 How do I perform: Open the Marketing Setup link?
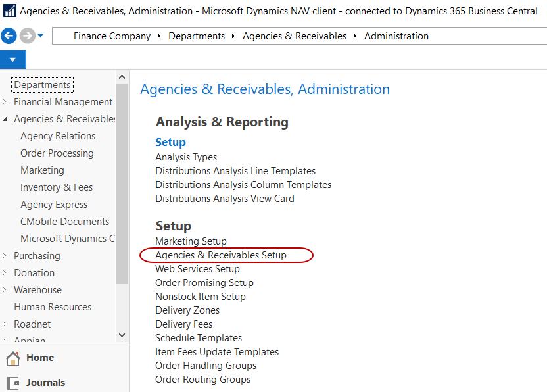point(191,241)
